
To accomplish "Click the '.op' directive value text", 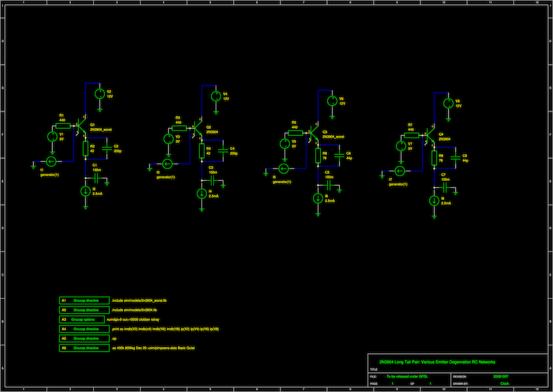I will click(x=114, y=338).
